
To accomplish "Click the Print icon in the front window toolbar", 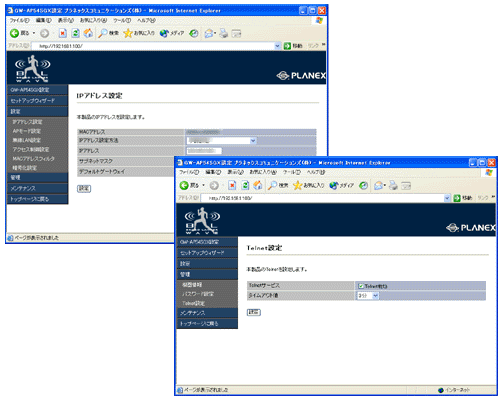I will click(x=393, y=186).
